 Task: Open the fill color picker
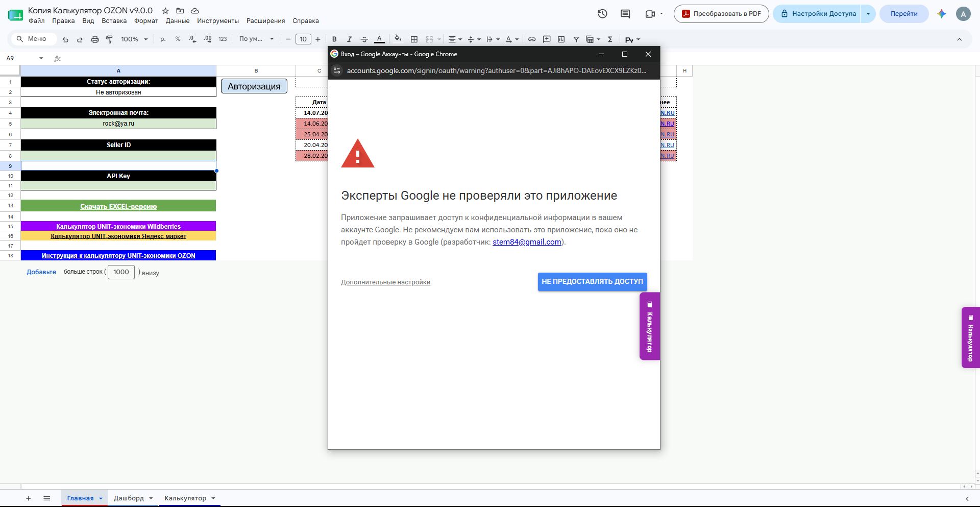click(398, 39)
